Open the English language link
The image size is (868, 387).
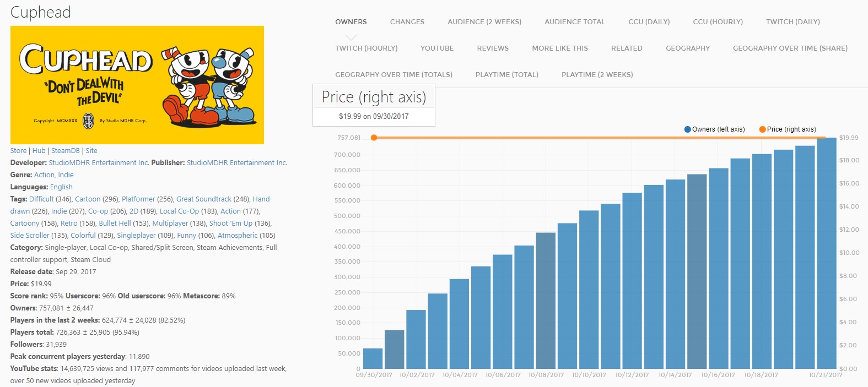pyautogui.click(x=61, y=187)
